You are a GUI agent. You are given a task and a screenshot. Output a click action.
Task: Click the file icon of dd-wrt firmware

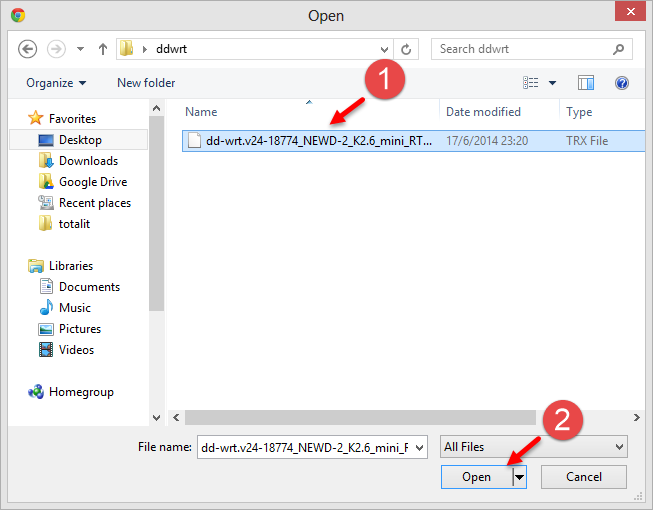coord(194,141)
